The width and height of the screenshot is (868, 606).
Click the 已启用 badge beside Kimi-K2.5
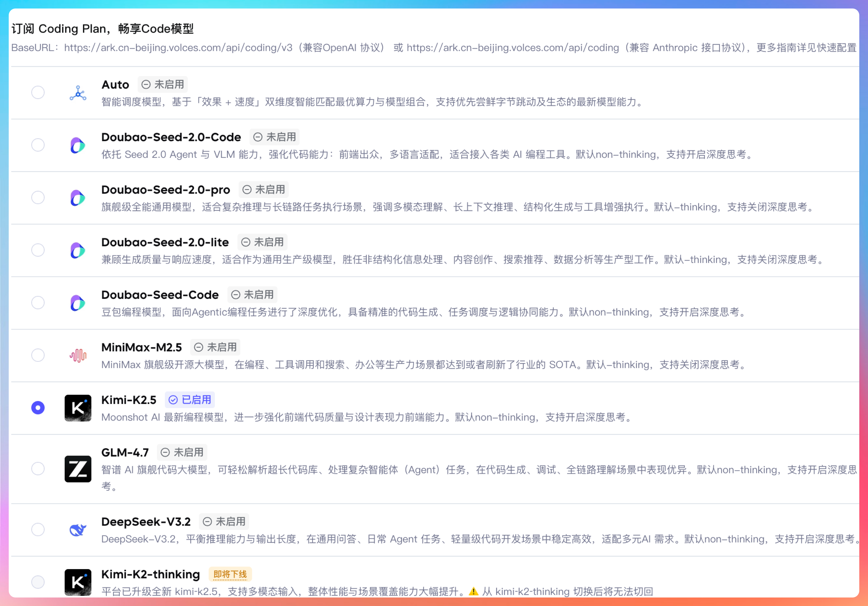(190, 400)
